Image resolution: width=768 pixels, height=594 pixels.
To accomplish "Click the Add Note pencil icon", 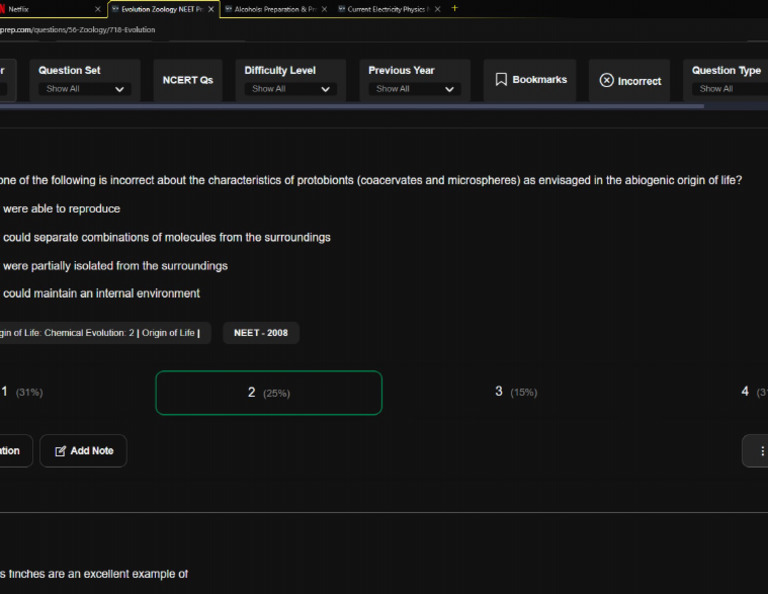I will click(60, 451).
